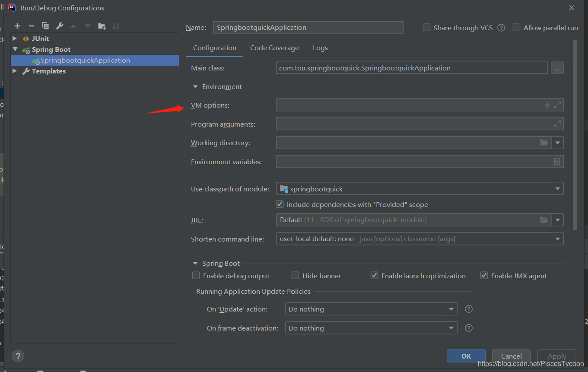Switch to the Code Coverage tab
This screenshot has height=372, width=588.
(274, 48)
